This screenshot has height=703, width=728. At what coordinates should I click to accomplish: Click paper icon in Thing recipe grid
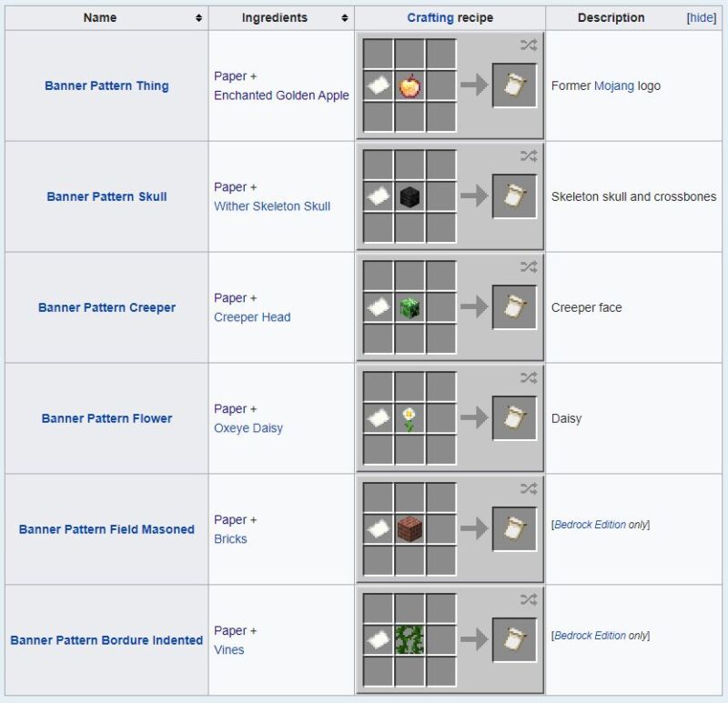pos(379,85)
